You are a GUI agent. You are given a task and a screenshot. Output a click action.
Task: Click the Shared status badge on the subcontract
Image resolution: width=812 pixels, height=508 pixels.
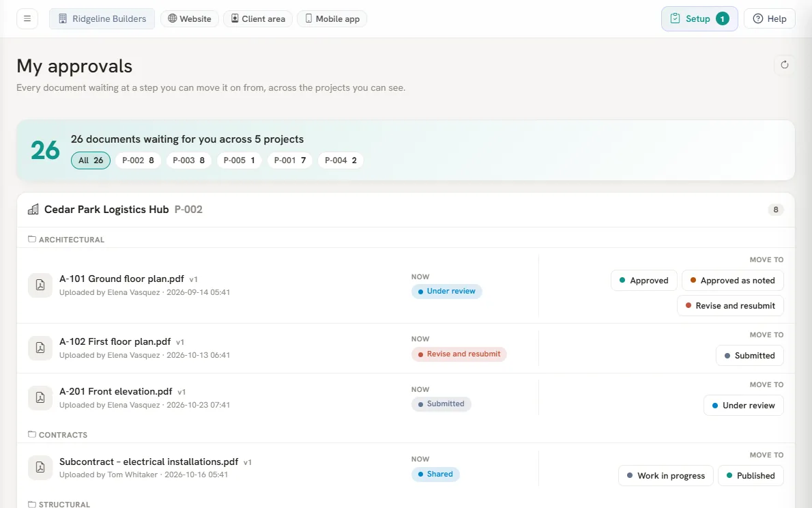tap(435, 475)
